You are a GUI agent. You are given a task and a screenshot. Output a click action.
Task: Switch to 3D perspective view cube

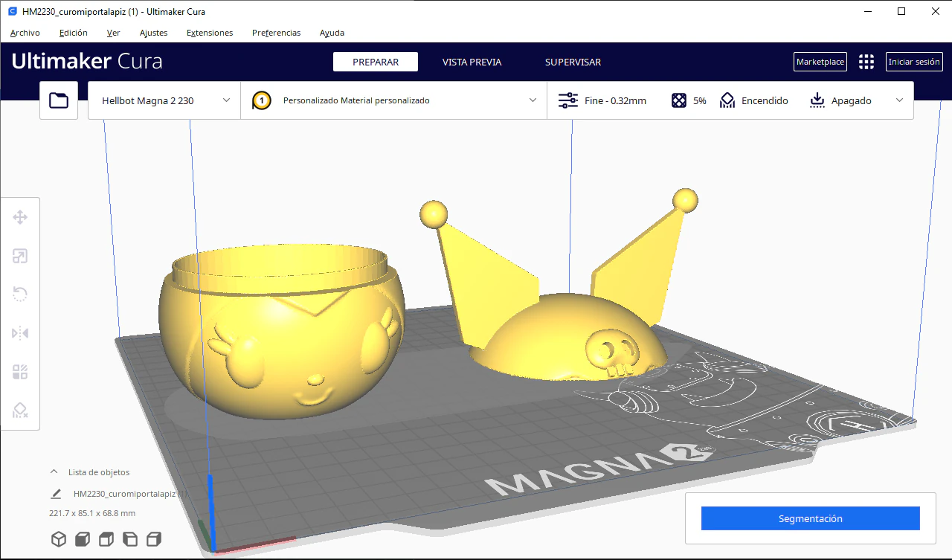coord(58,539)
